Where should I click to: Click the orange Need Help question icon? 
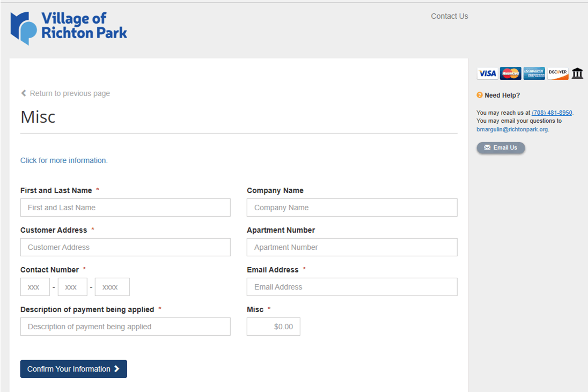coord(480,95)
